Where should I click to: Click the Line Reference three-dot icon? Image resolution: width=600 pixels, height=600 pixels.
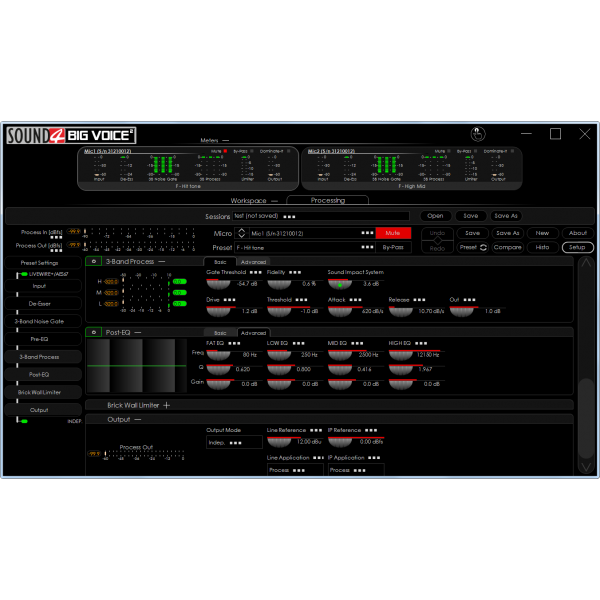click(316, 430)
